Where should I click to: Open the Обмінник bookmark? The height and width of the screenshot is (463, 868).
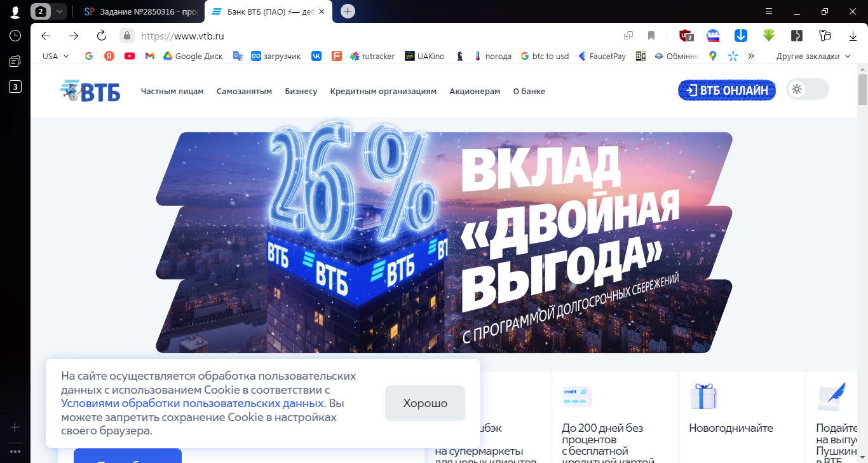[x=677, y=56]
